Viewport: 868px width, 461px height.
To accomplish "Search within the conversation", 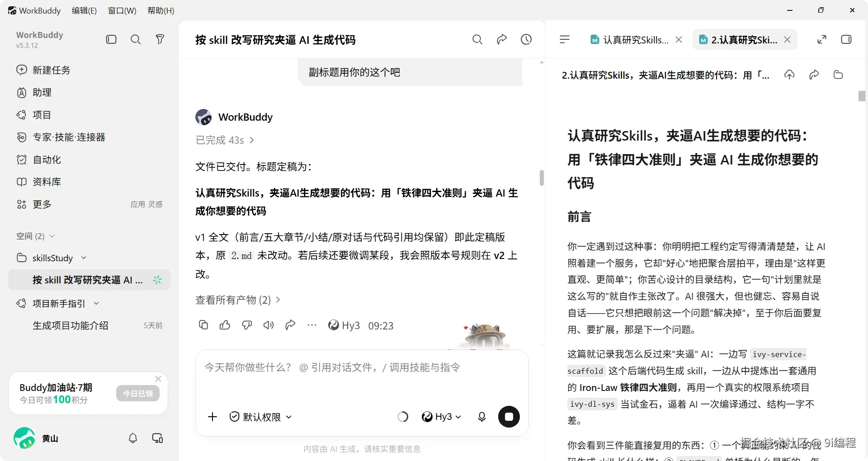I will (477, 40).
